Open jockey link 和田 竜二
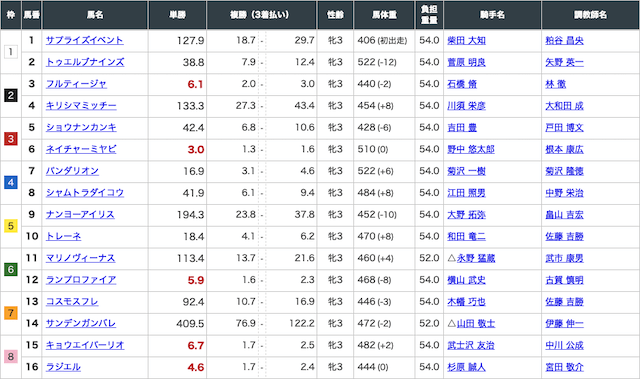 point(467,236)
